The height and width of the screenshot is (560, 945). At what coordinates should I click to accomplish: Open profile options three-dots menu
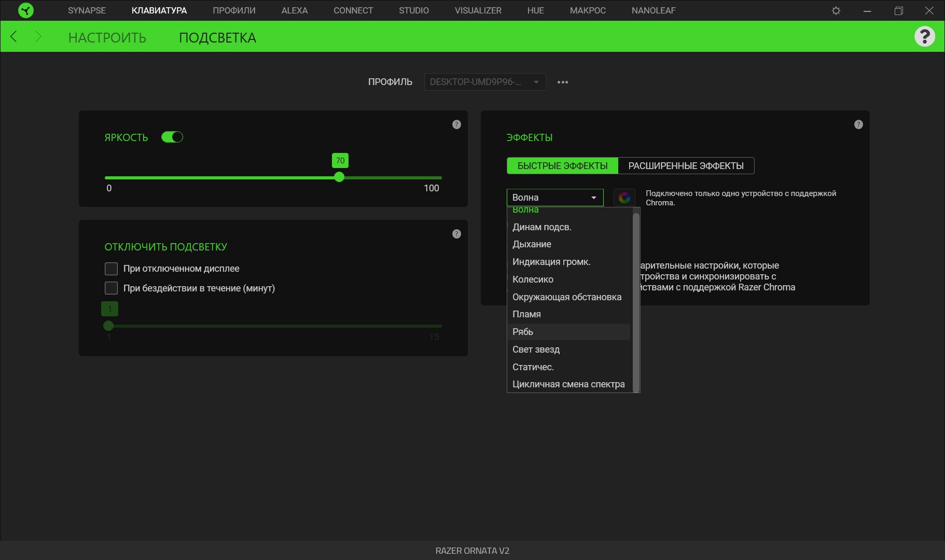563,82
